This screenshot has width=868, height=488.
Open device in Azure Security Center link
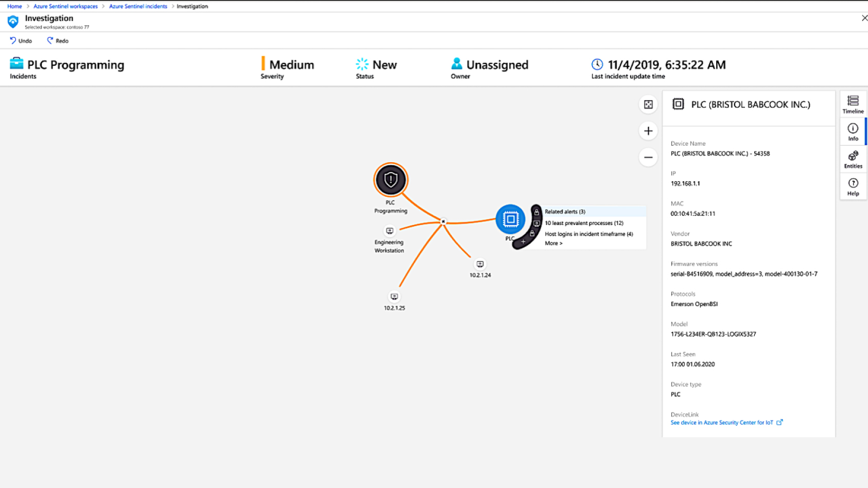(x=722, y=423)
